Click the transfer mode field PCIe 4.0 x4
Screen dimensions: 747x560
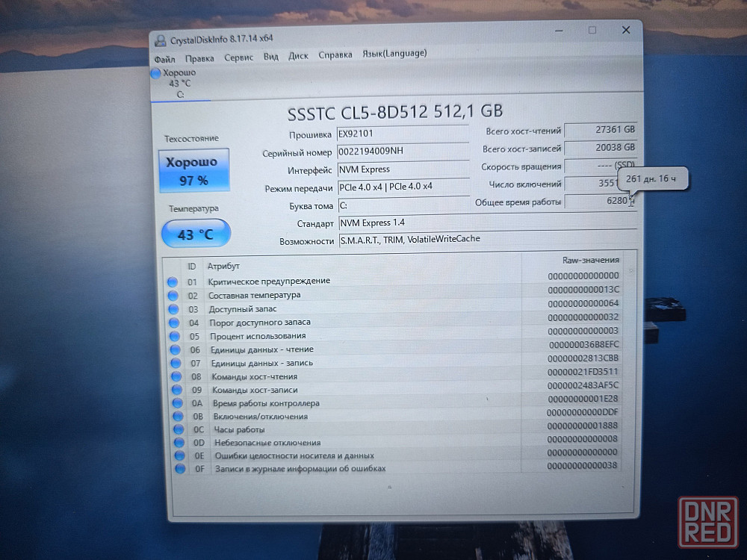[x=403, y=187]
